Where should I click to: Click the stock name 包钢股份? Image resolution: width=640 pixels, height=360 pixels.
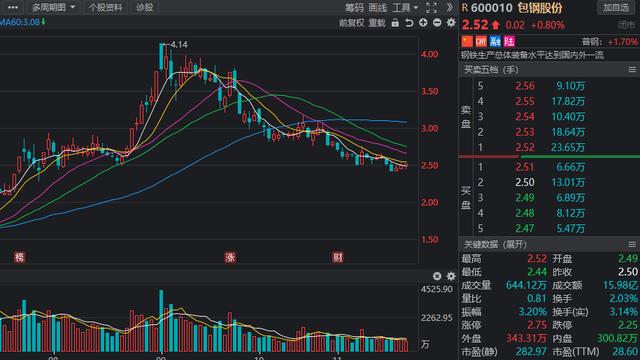coord(540,8)
